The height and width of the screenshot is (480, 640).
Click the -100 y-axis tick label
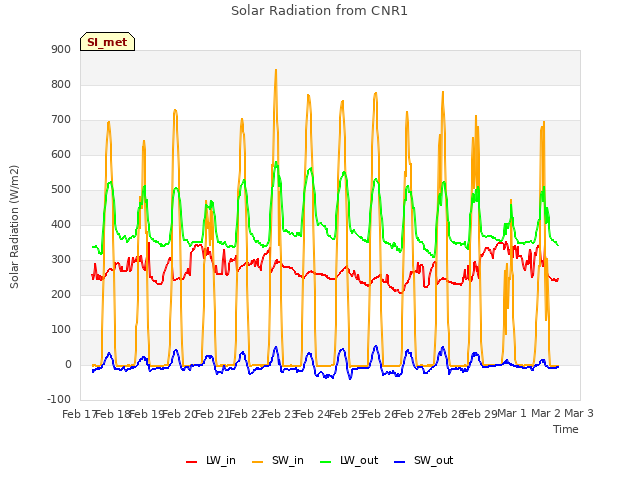click(x=59, y=399)
